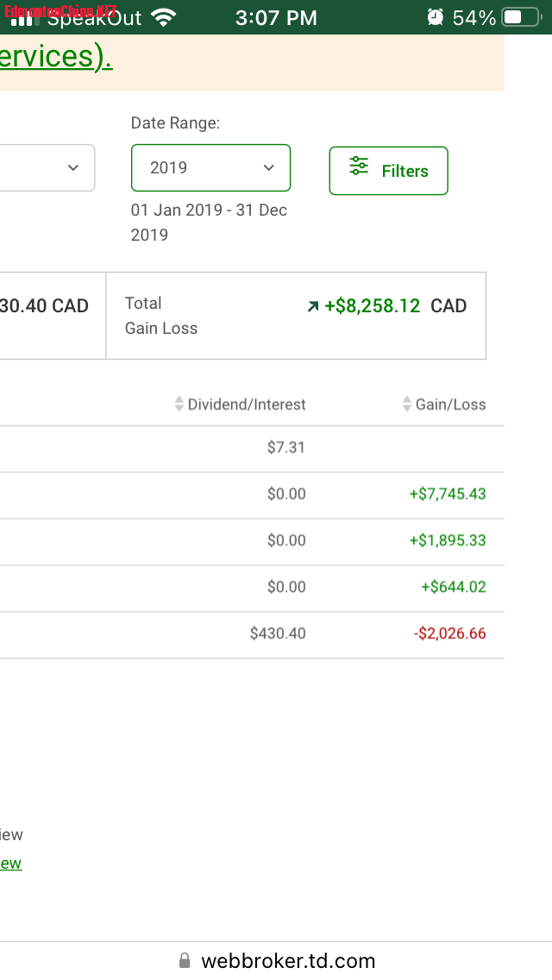Viewport: 552px width, 980px height.
Task: Click the Dividend/Interest column header
Action: tap(247, 405)
